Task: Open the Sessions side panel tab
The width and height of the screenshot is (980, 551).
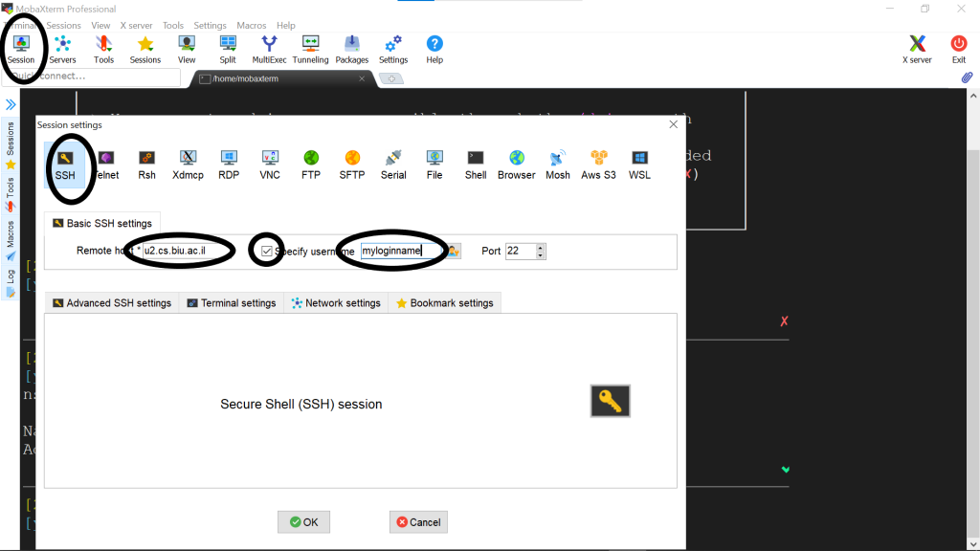Action: point(11,145)
